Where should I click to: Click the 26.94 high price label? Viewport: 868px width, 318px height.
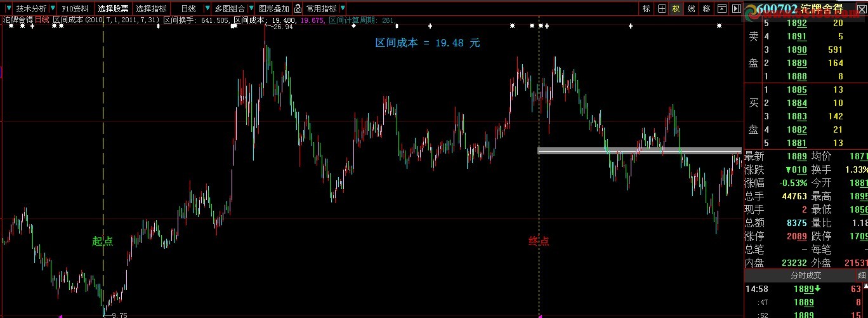(x=283, y=27)
